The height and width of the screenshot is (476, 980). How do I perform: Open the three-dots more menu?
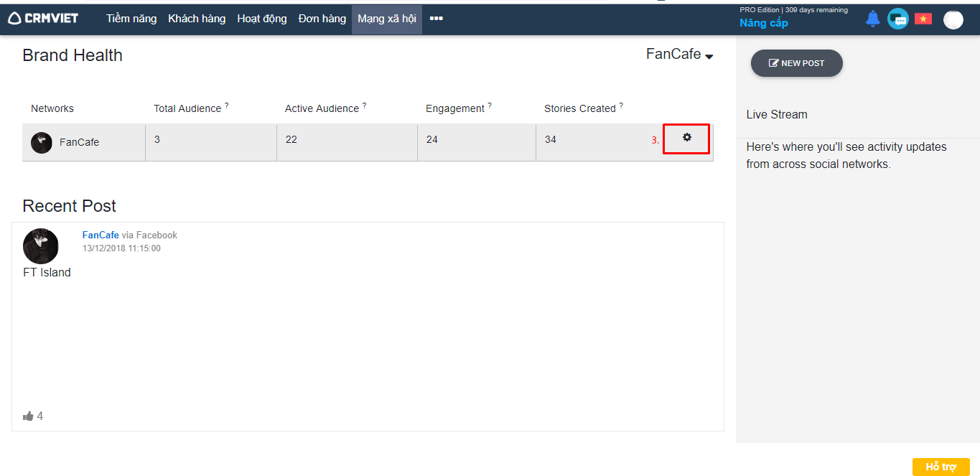[x=436, y=19]
